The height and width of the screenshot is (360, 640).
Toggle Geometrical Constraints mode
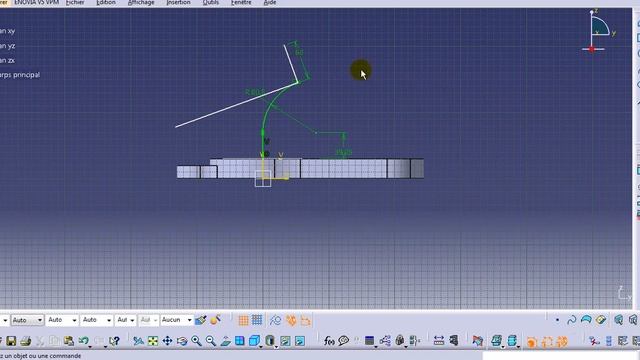[x=291, y=320]
